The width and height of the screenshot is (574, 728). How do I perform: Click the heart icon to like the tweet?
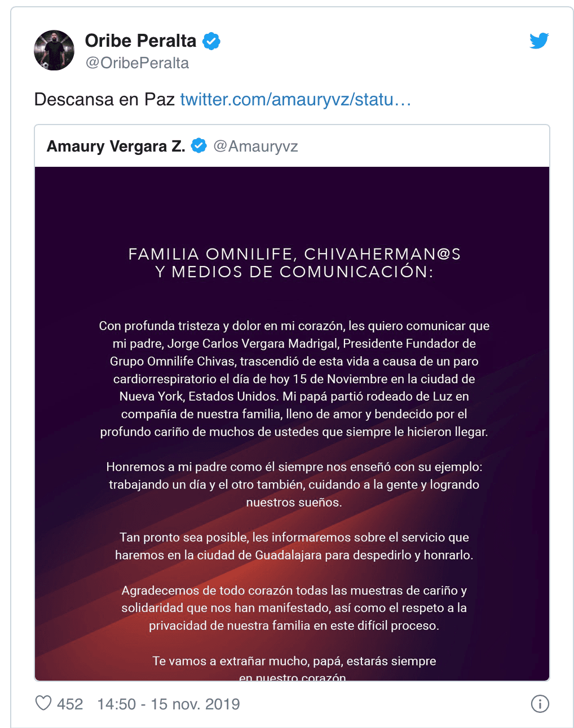tap(44, 703)
